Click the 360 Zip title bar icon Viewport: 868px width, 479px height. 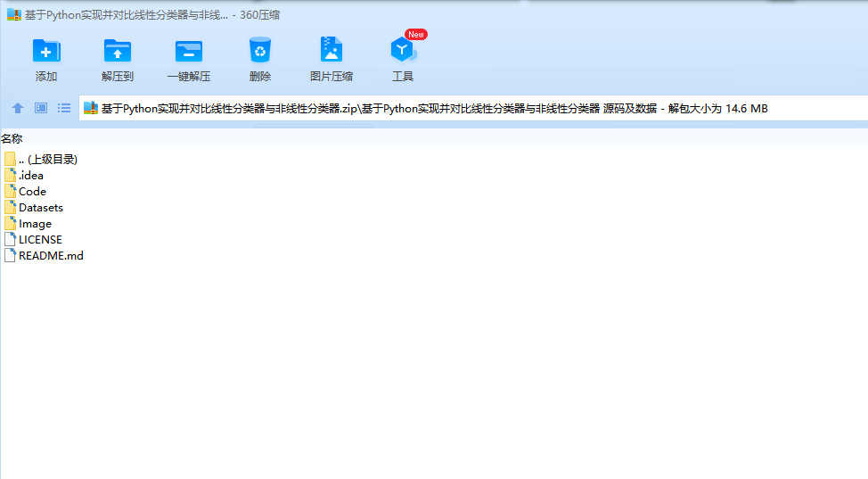point(14,15)
